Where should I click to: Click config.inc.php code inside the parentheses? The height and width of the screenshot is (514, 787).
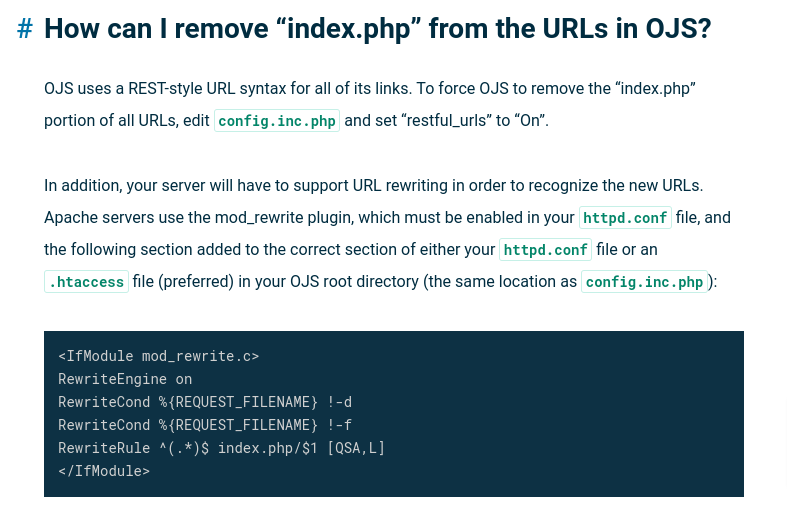pyautogui.click(x=644, y=282)
